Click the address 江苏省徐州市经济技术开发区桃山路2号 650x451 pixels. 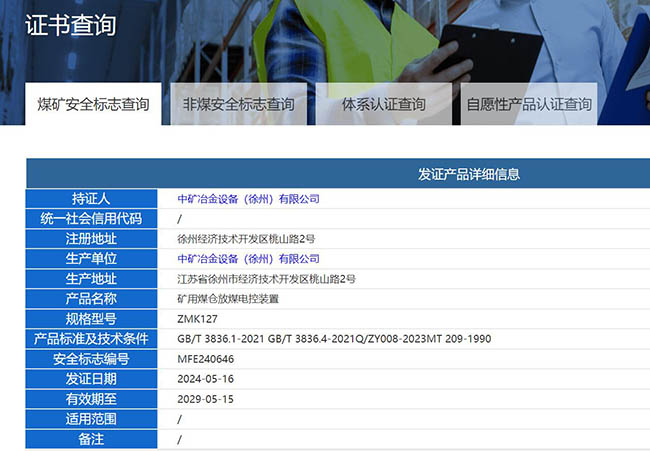(x=267, y=279)
